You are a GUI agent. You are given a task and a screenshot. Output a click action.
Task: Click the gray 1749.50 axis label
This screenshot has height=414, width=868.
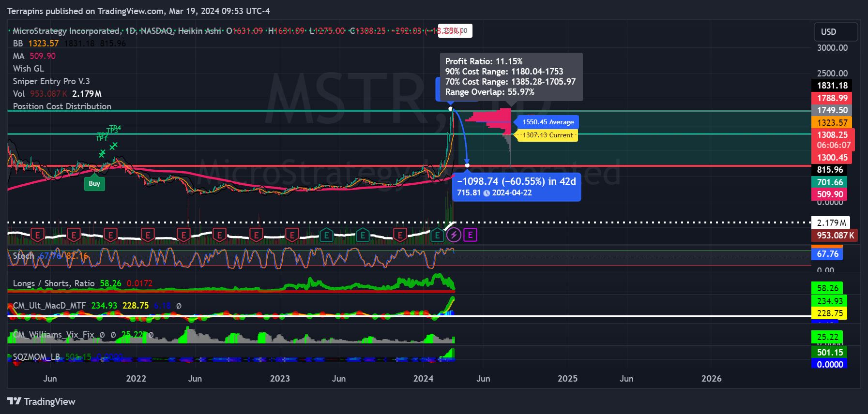click(x=832, y=110)
